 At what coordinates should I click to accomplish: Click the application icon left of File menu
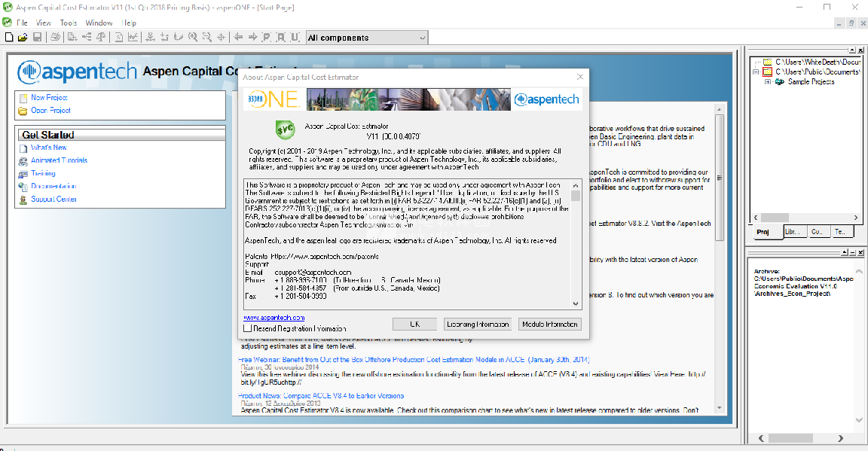point(7,23)
